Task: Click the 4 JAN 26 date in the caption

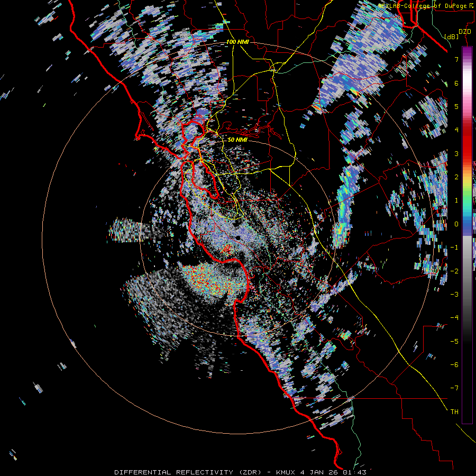Action: click(319, 472)
